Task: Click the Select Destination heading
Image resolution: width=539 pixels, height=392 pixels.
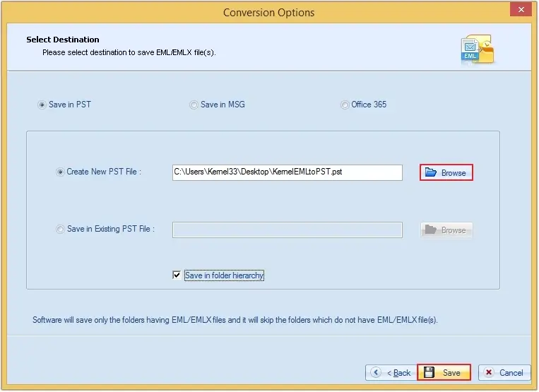Action: pos(63,40)
